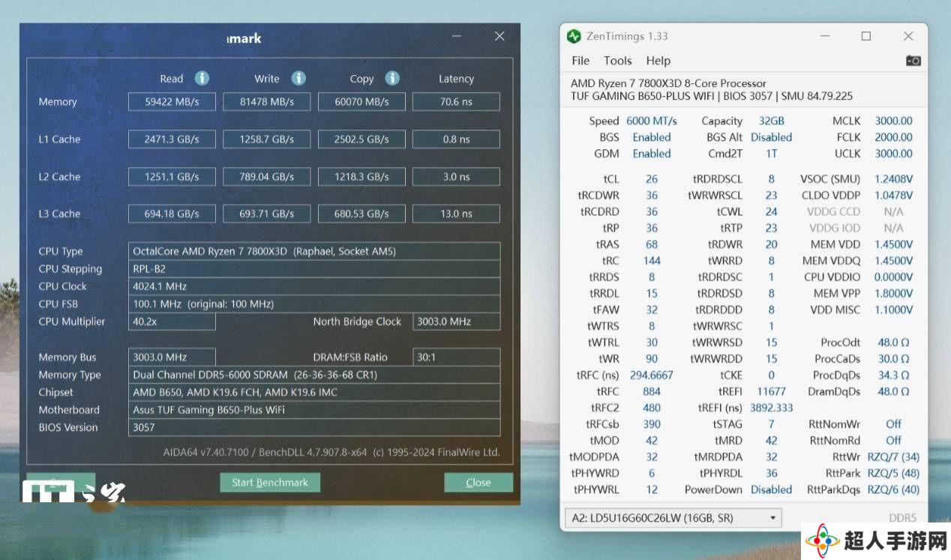Click the RttParkDqs value RZQ/6 (40)

[893, 490]
